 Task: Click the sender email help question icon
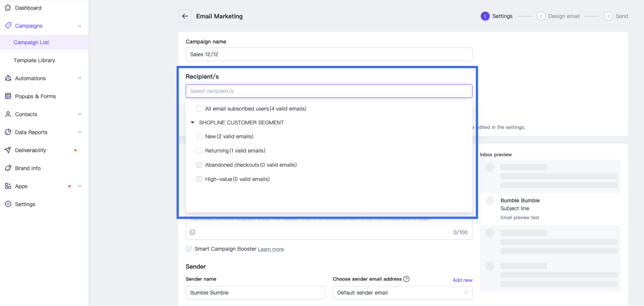(x=406, y=279)
